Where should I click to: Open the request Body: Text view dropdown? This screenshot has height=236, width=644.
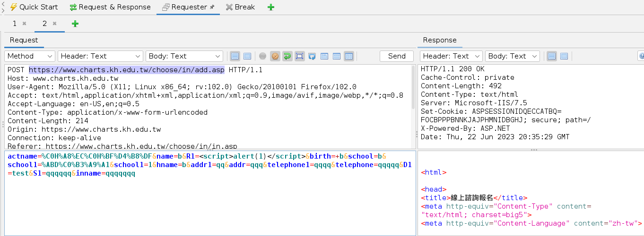pos(184,56)
